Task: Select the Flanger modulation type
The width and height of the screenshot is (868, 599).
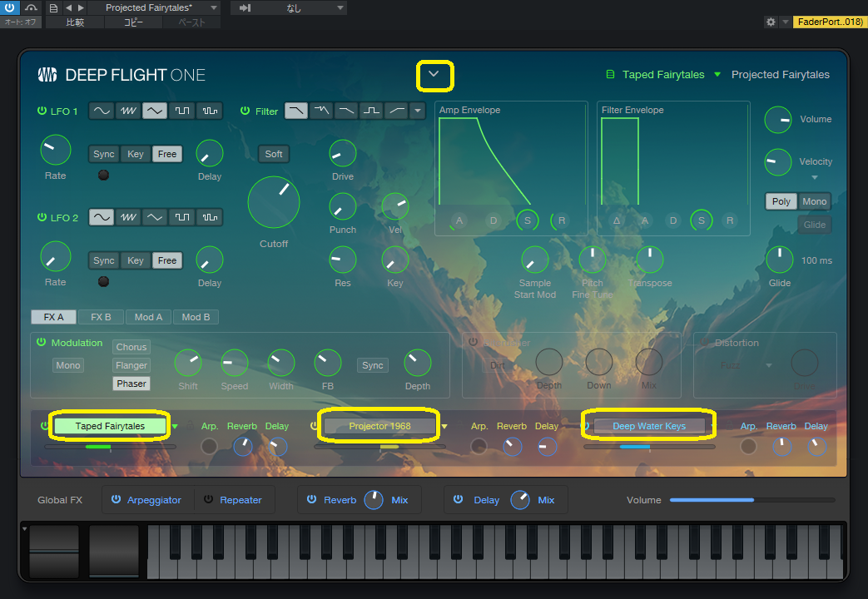Action: click(x=131, y=365)
